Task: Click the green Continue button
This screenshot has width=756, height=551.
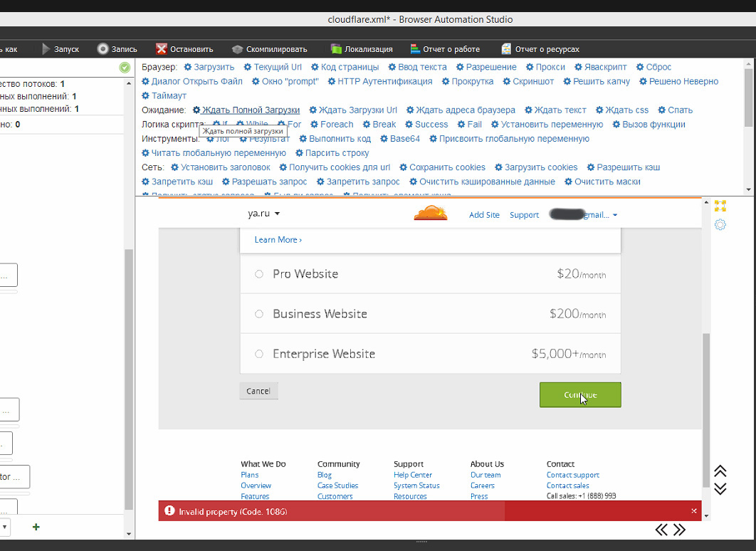Action: [580, 395]
